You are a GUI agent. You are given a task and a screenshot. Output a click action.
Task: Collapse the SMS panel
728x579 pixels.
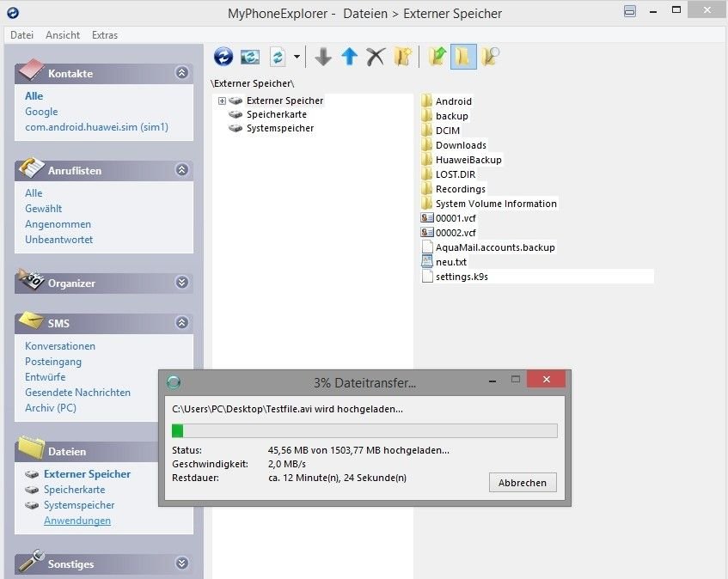pyautogui.click(x=181, y=322)
